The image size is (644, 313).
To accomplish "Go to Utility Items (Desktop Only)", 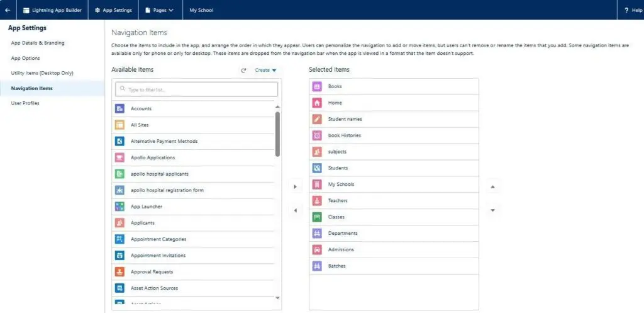I will tap(42, 73).
